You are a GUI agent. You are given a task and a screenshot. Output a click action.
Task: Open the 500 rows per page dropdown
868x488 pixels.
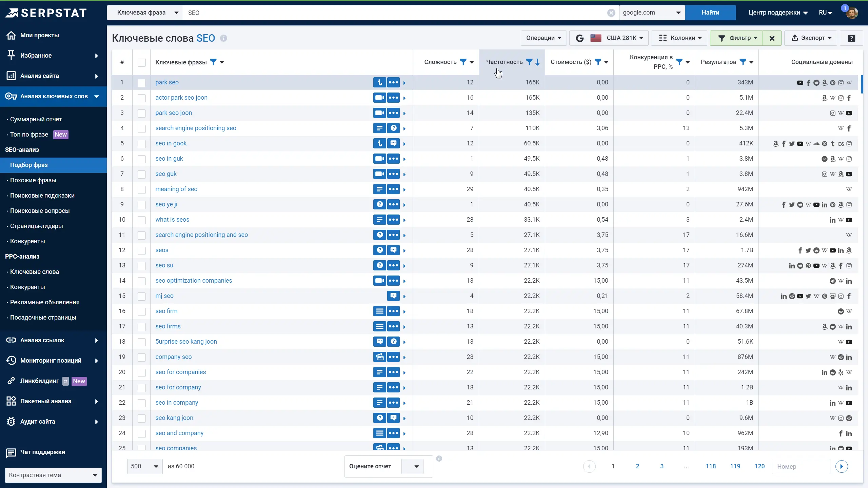[145, 466]
